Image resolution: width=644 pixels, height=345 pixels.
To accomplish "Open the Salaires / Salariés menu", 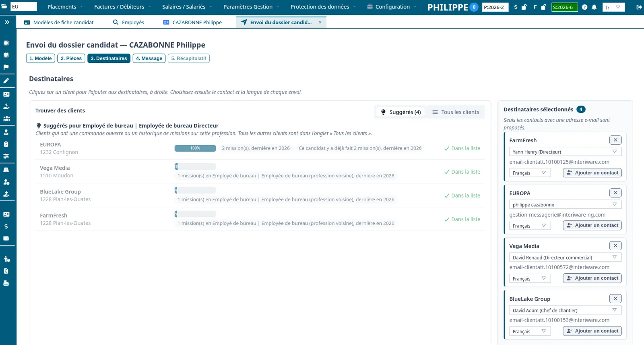I will 187,7.
